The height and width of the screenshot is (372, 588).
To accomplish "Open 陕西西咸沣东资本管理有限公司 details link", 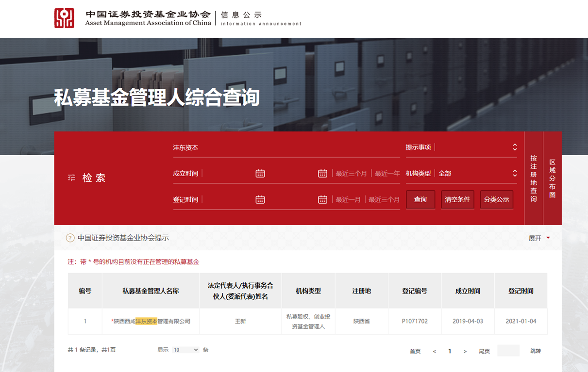I will pyautogui.click(x=151, y=322).
